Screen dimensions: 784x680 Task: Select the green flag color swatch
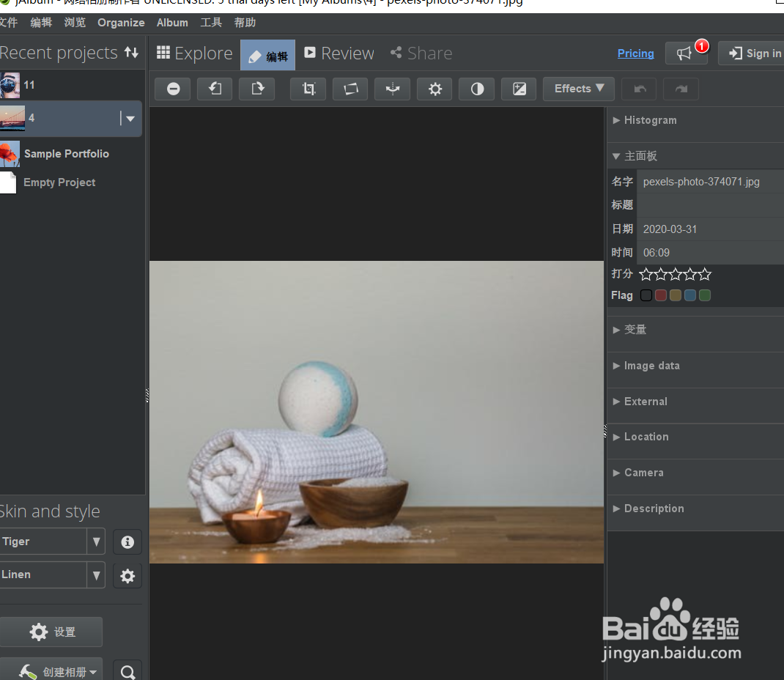click(x=705, y=295)
